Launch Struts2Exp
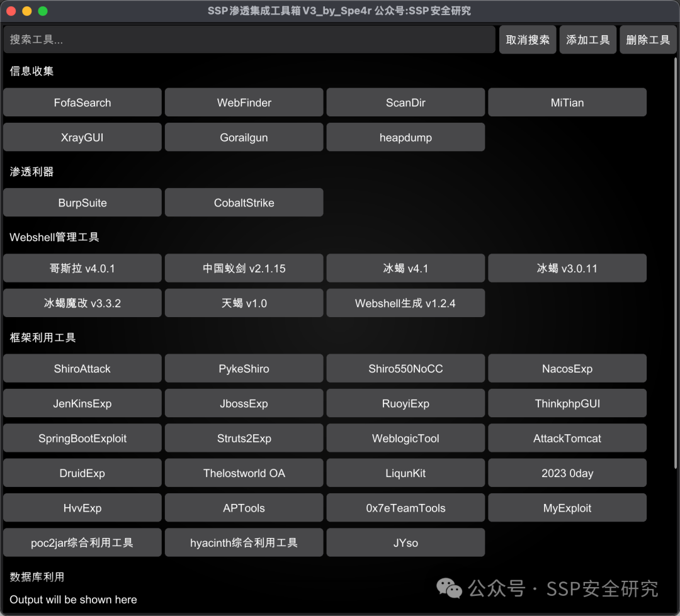680x616 pixels. point(244,438)
